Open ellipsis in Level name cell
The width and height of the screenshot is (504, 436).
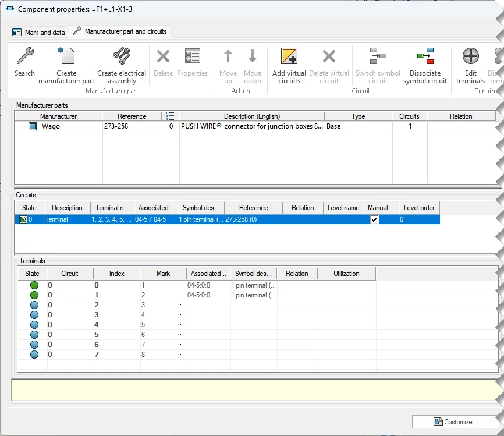click(359, 219)
